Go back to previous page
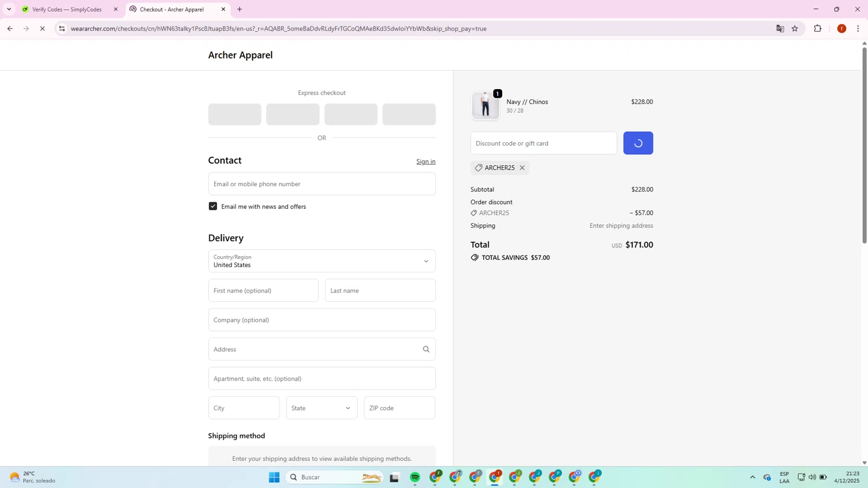 coord(10,28)
